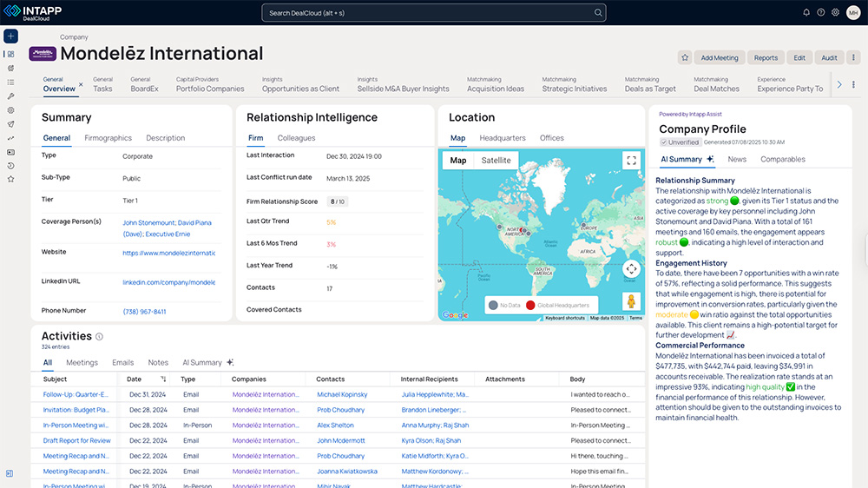
Task: Expand more tabs with the right chevron
Action: (x=838, y=84)
